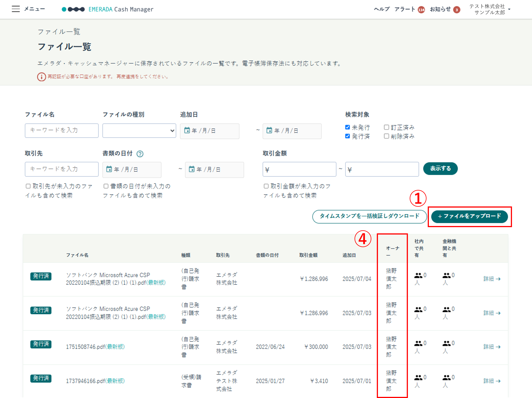
Task: Click 発行済 badge for 1751508746.pdf
Action: (x=41, y=344)
